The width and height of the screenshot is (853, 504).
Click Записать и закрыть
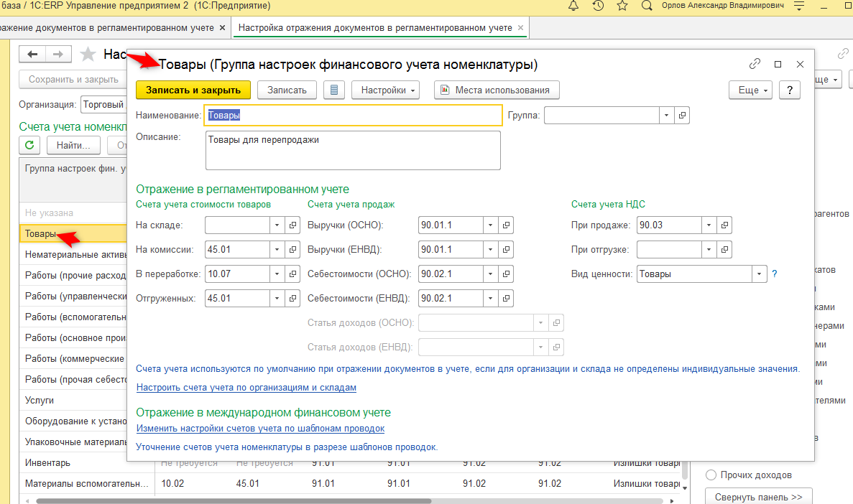tap(193, 90)
